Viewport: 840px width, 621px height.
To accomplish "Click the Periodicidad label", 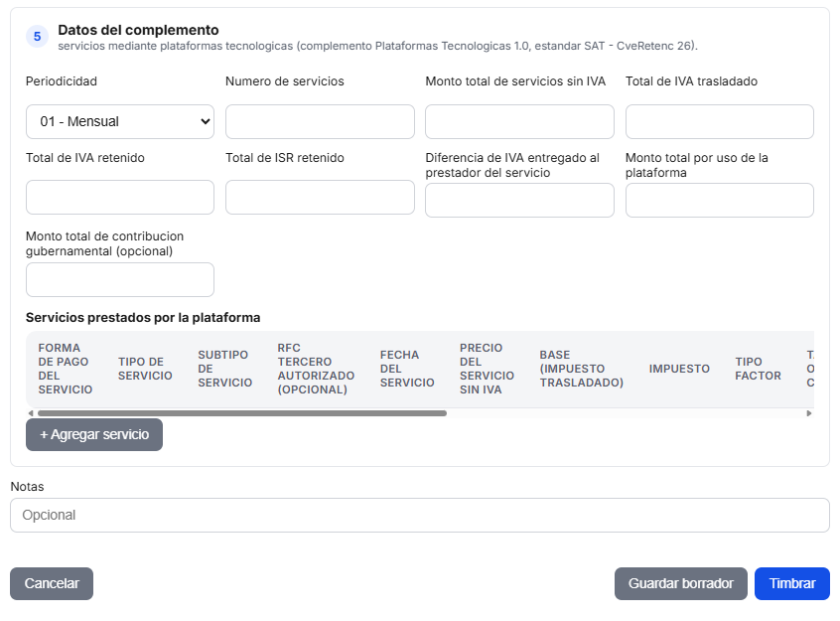I will [62, 81].
